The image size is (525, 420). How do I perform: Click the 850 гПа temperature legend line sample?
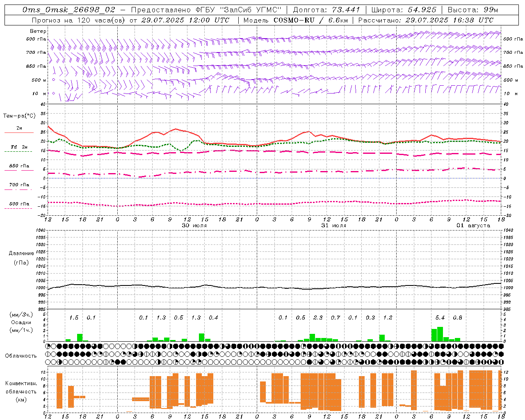(x=19, y=170)
